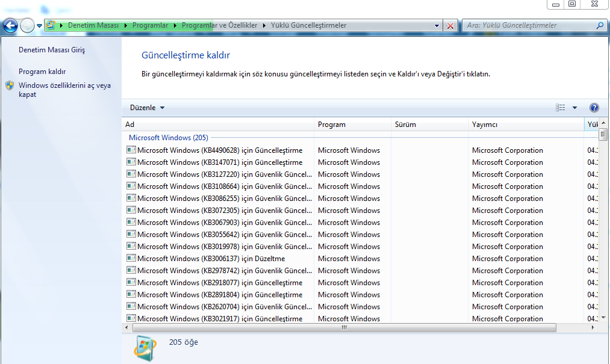Click the icon of update KB3006137
This screenshot has width=610, height=364.
tap(131, 258)
